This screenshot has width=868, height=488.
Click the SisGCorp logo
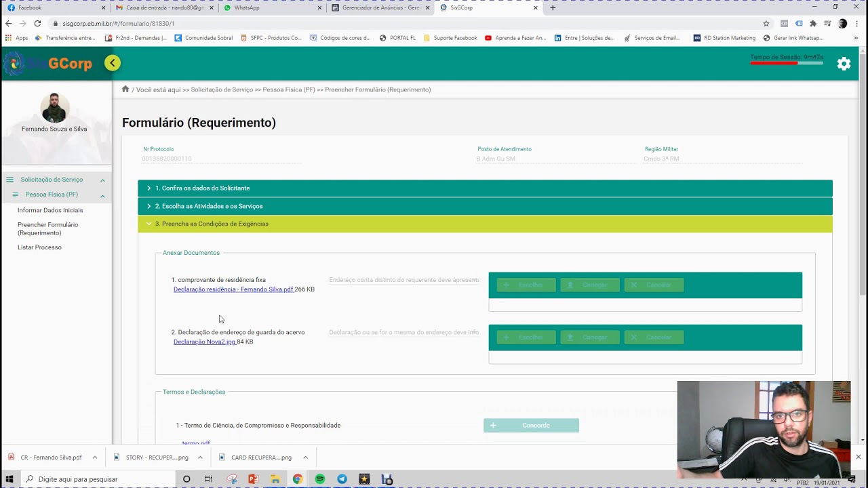47,64
